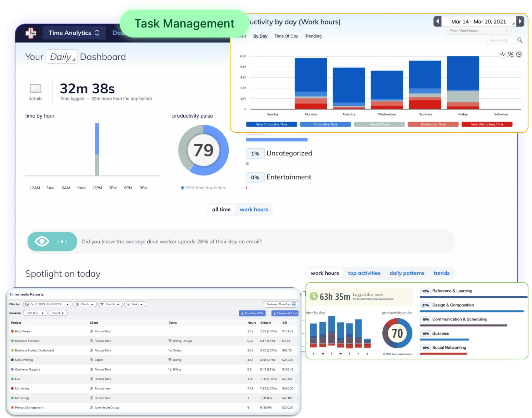Image resolution: width=532 pixels, height=418 pixels.
Task: Select the all time toggle option
Action: tap(222, 209)
